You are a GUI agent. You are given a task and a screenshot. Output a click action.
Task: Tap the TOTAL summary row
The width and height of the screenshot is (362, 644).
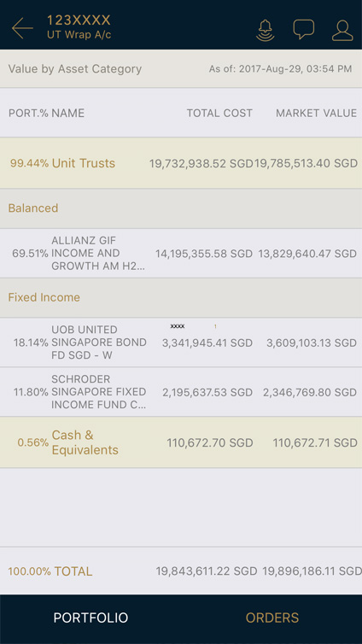tap(181, 571)
